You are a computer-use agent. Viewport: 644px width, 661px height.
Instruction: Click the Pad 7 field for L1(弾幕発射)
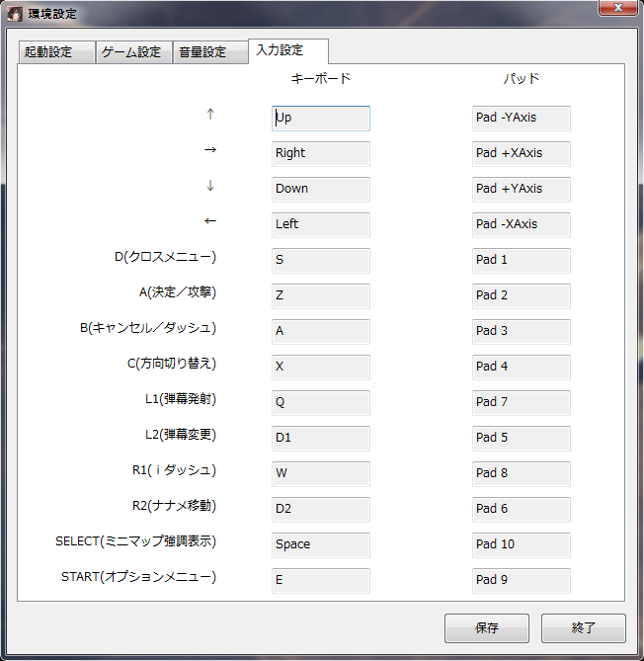click(521, 402)
